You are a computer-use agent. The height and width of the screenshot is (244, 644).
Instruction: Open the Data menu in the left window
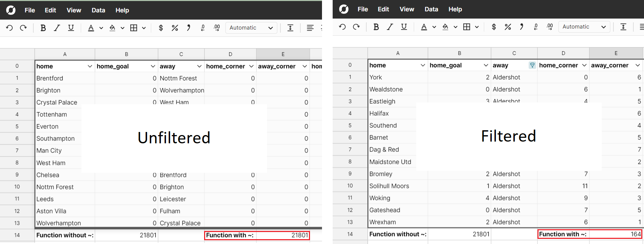(x=98, y=10)
